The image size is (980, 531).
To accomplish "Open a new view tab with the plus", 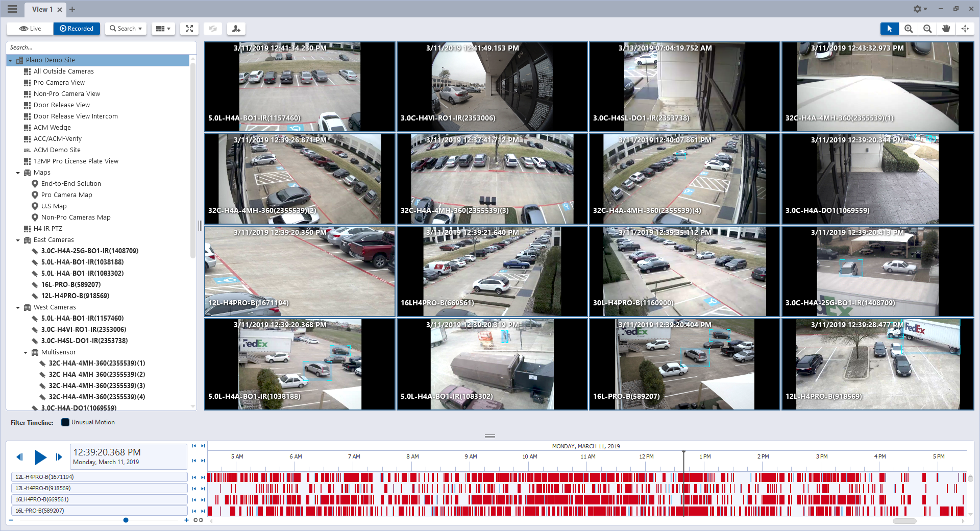I will point(72,9).
